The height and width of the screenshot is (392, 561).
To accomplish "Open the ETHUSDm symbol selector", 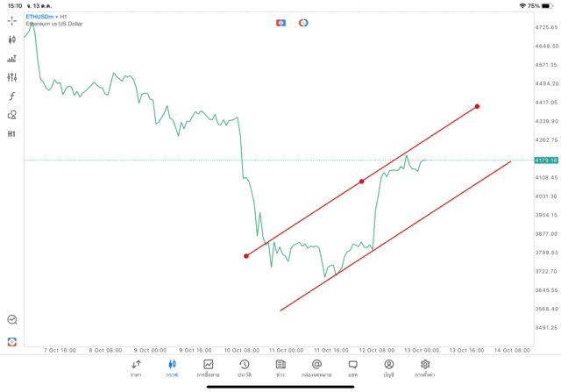I will point(39,17).
